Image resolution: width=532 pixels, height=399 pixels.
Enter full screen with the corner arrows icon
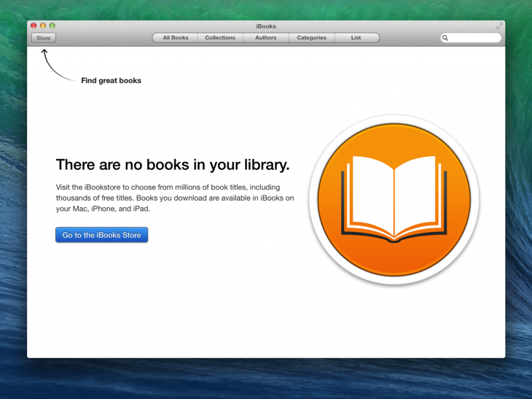[x=499, y=26]
